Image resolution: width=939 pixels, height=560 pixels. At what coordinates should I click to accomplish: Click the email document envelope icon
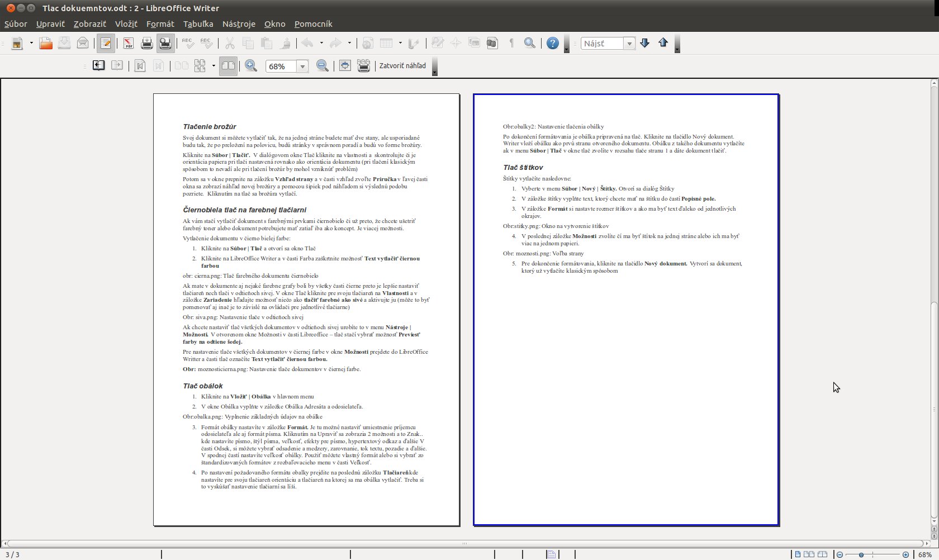click(x=83, y=43)
